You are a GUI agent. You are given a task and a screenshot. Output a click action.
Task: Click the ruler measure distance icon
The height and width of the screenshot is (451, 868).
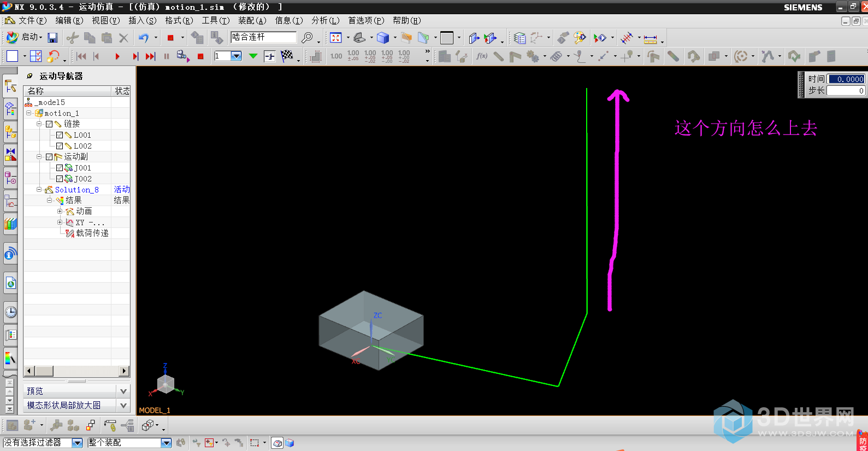point(650,38)
